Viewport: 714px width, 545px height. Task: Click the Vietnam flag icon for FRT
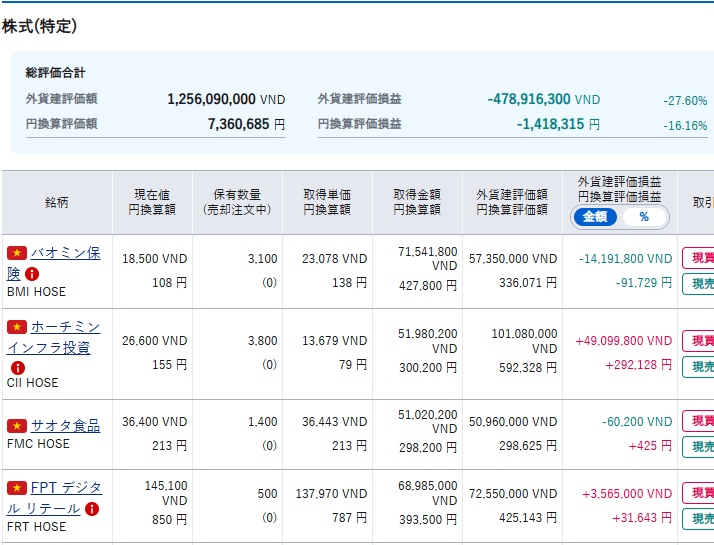pos(16,488)
